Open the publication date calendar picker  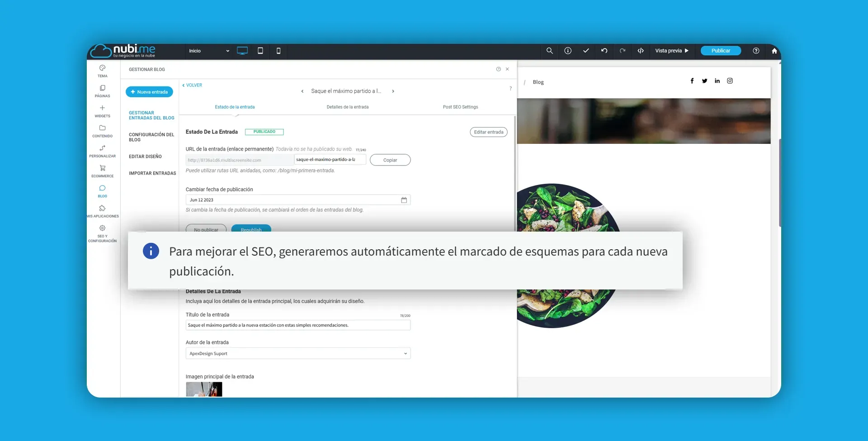[404, 200]
